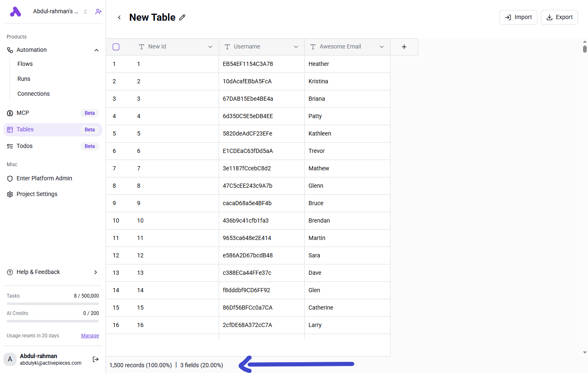This screenshot has height=373, width=588.
Task: Click the Manage usage link
Action: pyautogui.click(x=90, y=336)
